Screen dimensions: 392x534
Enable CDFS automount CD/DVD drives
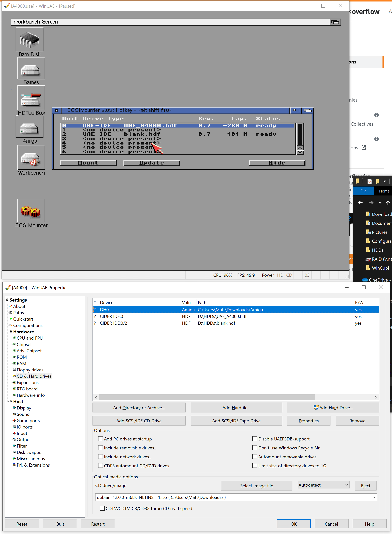coord(101,466)
